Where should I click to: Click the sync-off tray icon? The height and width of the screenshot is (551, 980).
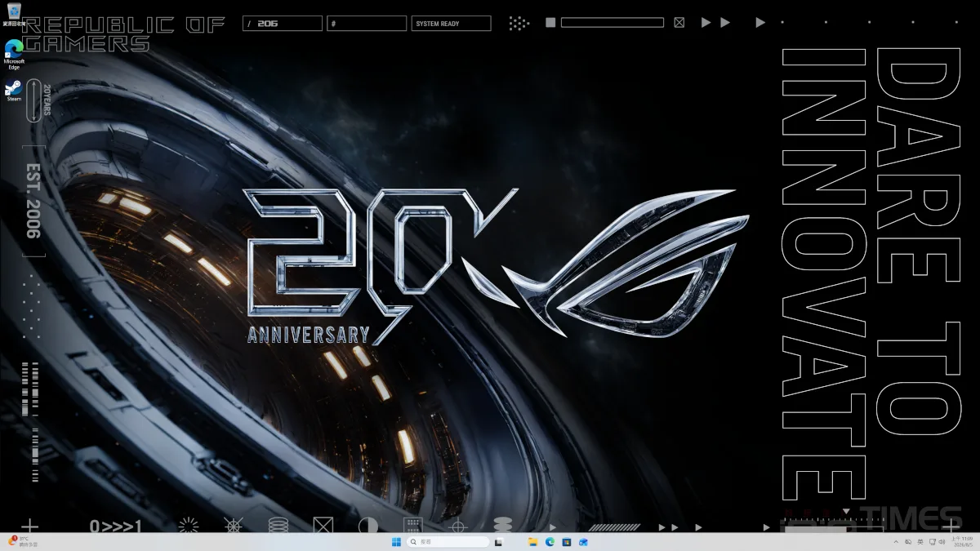908,542
